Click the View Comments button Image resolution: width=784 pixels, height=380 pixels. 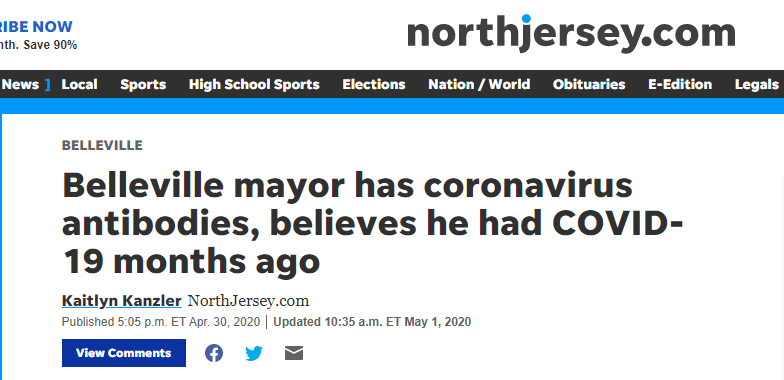[x=124, y=353]
